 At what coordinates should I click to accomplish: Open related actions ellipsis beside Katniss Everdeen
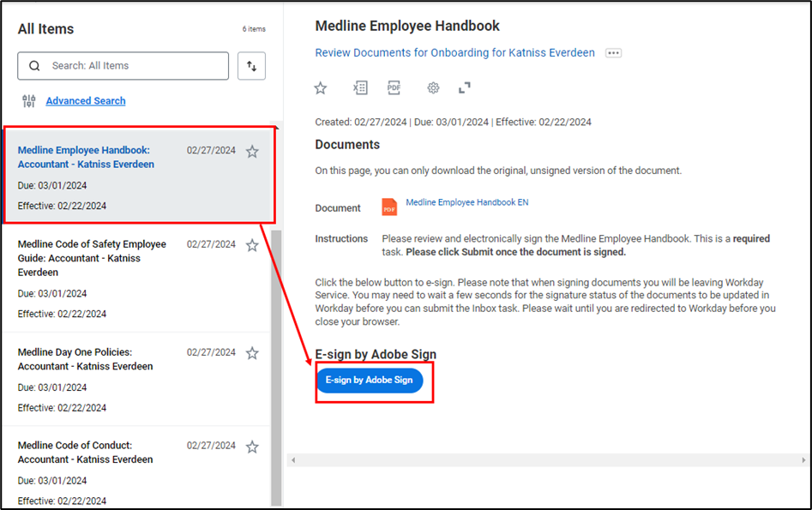coord(613,53)
